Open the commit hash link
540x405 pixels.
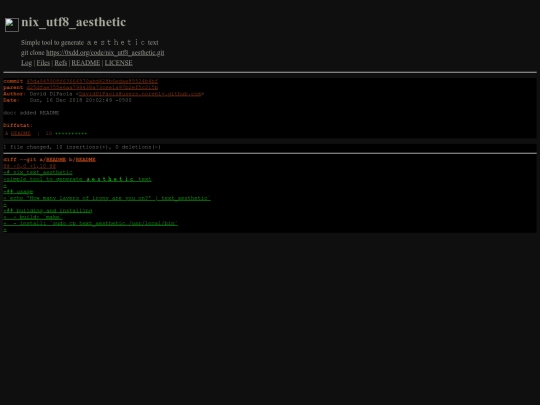coord(92,81)
